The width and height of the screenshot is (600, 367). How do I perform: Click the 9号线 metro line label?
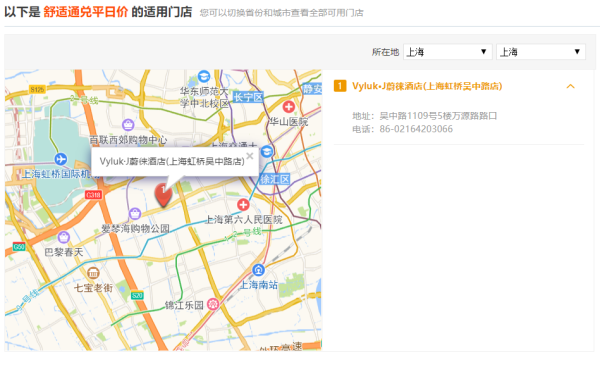click(27, 300)
